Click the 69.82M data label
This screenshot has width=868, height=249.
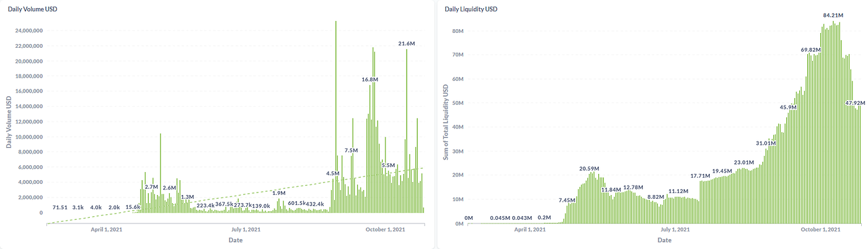pyautogui.click(x=811, y=50)
